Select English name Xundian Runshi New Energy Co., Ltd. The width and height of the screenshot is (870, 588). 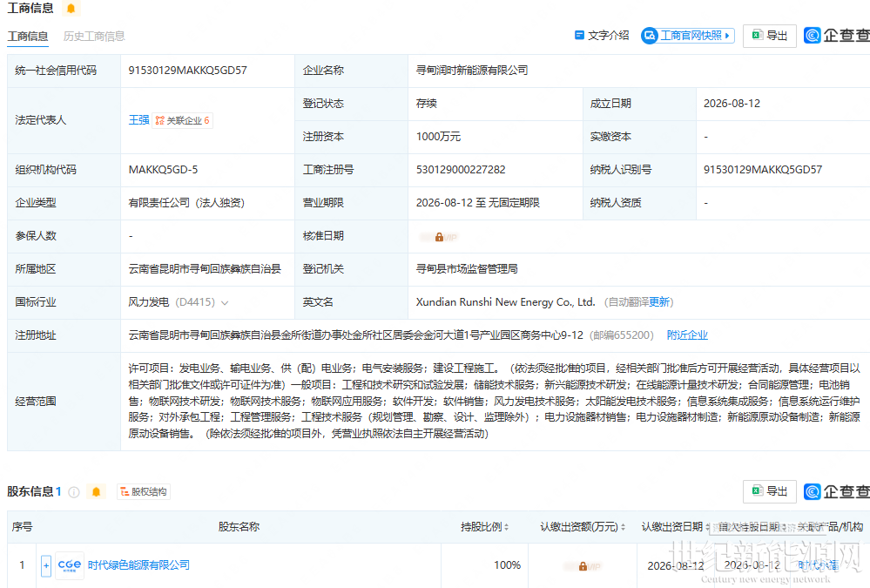click(505, 302)
